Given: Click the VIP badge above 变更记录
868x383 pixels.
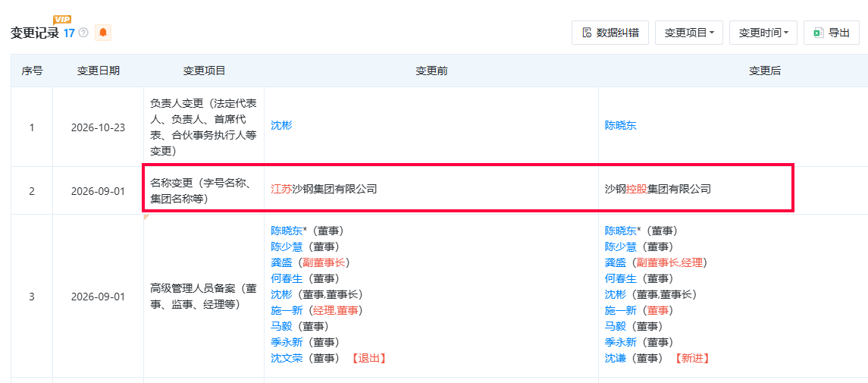Looking at the screenshot, I should [62, 20].
